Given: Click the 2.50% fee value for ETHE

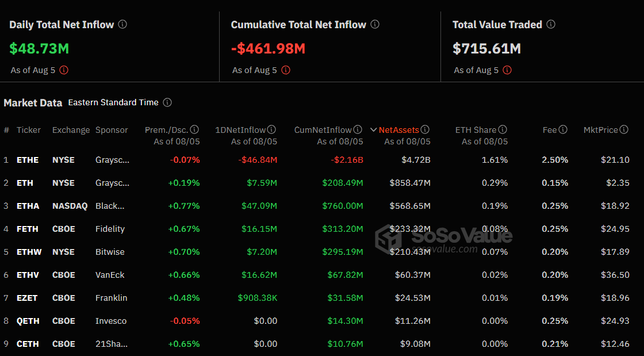Looking at the screenshot, I should (x=555, y=160).
